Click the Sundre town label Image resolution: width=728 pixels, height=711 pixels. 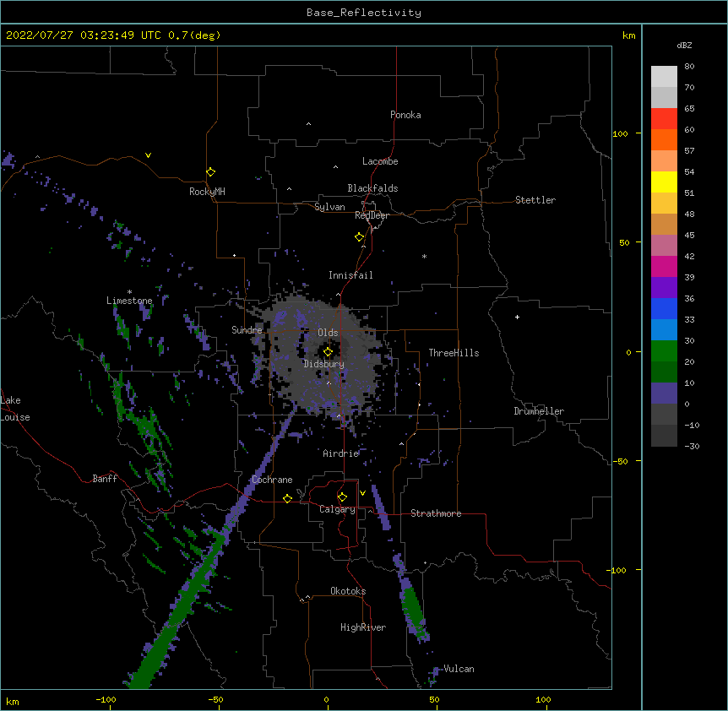(247, 330)
